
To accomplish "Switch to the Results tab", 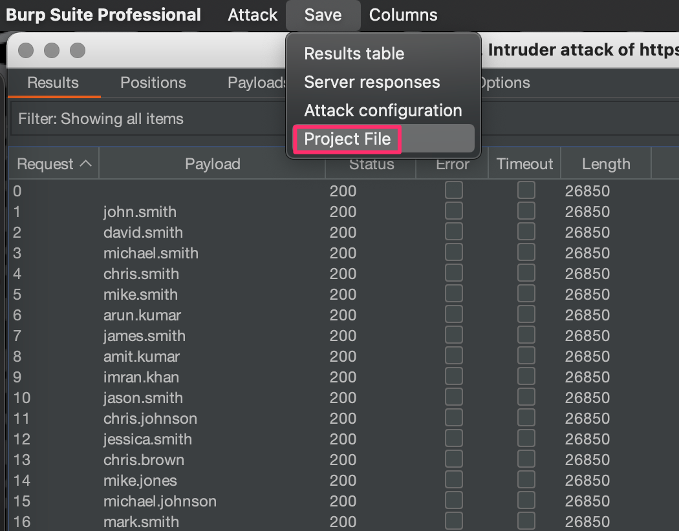I will click(x=53, y=83).
